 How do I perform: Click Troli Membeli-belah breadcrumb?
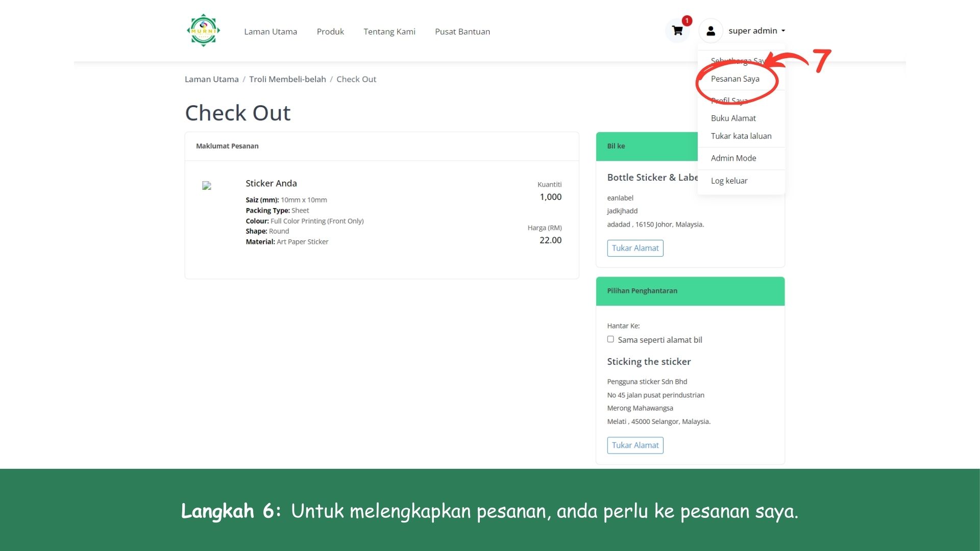point(287,79)
